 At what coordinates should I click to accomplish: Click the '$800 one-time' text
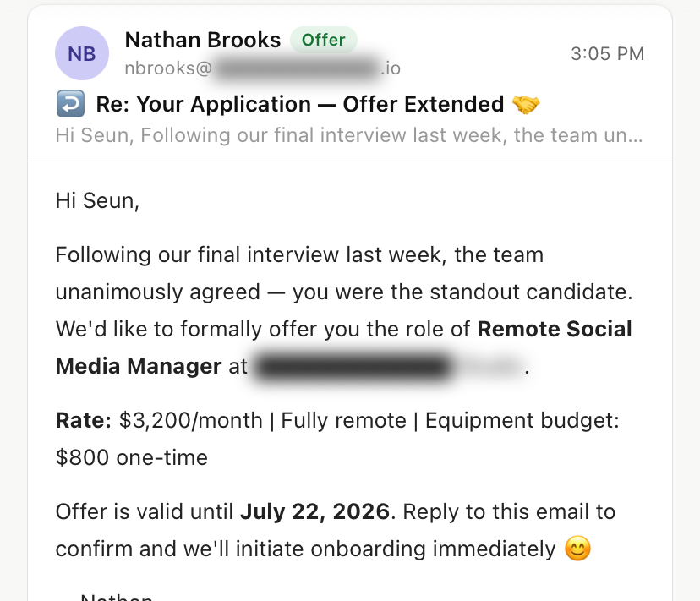(132, 457)
